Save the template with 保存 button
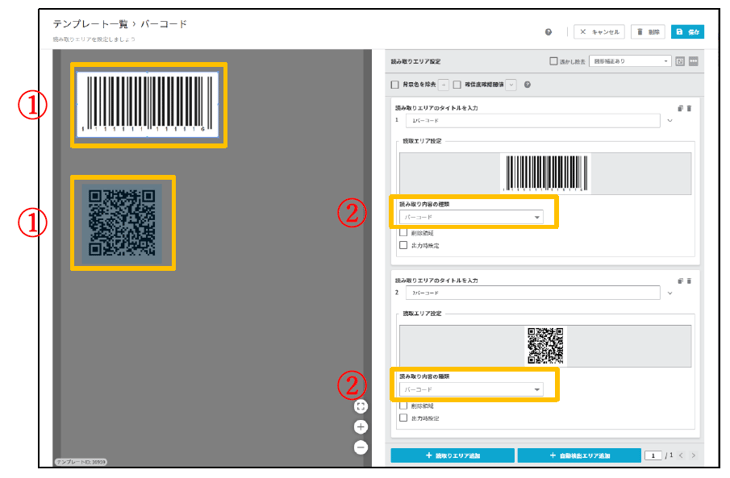The height and width of the screenshot is (478, 730). pos(688,32)
